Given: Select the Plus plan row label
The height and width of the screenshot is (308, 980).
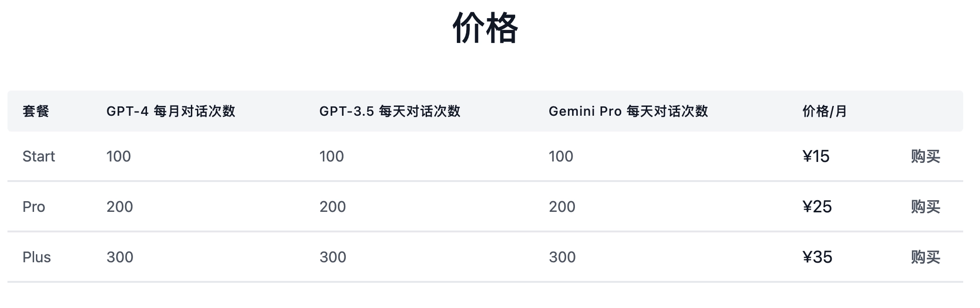Looking at the screenshot, I should click(37, 257).
